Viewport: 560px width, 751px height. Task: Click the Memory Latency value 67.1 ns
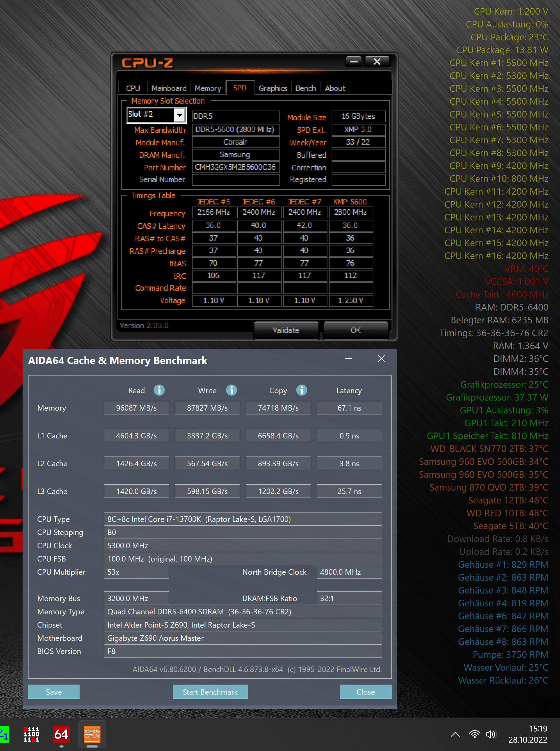(349, 408)
